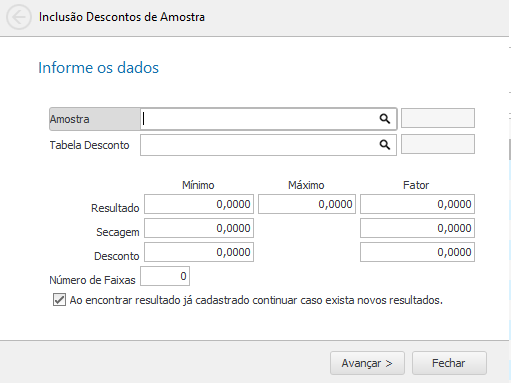
Task: Select the Resultado Mínimo field
Action: (199, 204)
